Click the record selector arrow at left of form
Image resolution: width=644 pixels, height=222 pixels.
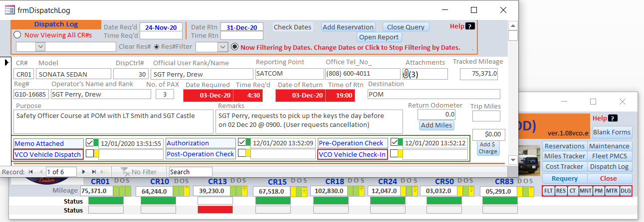pyautogui.click(x=6, y=62)
